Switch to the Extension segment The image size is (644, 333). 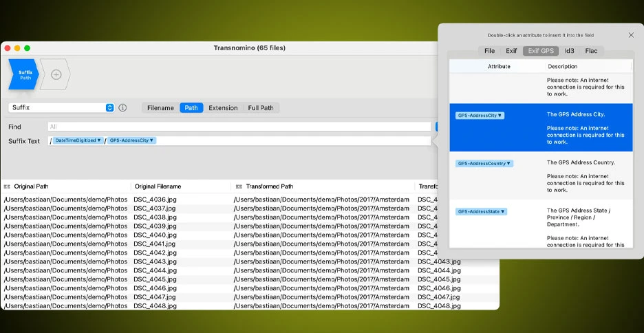pyautogui.click(x=223, y=108)
